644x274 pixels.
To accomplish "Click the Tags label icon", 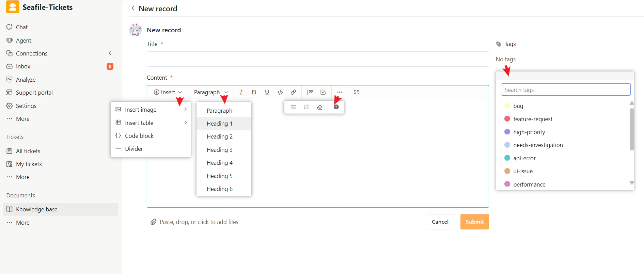I will [499, 44].
